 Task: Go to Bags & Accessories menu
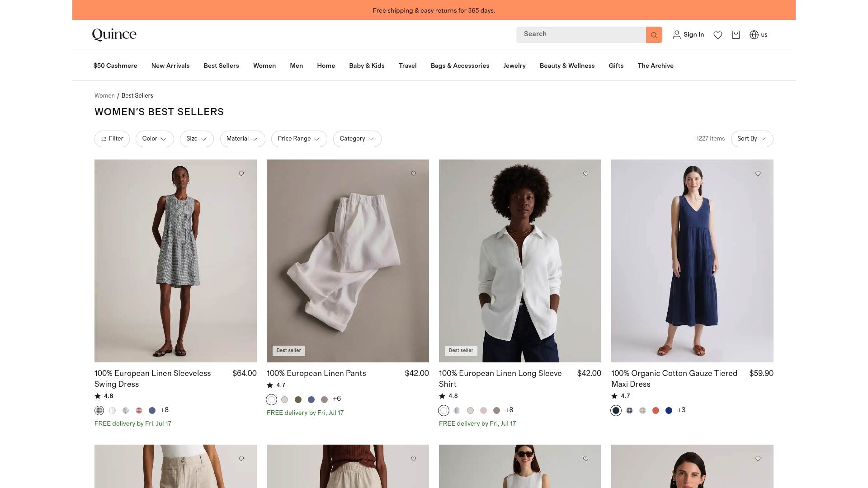460,66
